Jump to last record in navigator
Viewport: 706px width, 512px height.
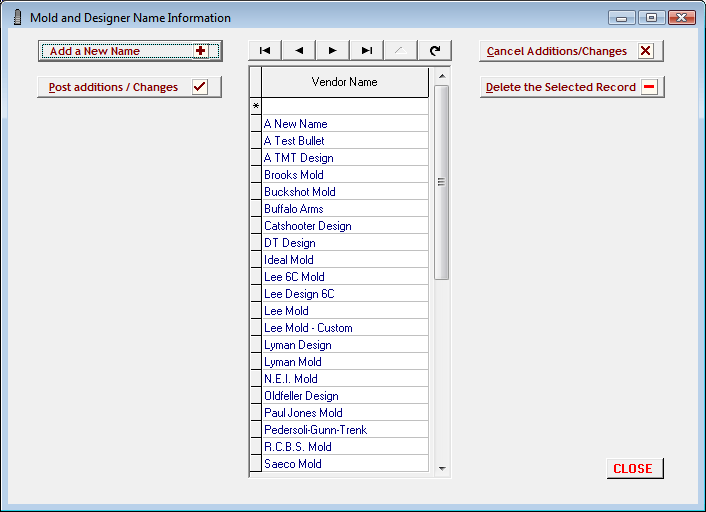pyautogui.click(x=367, y=50)
